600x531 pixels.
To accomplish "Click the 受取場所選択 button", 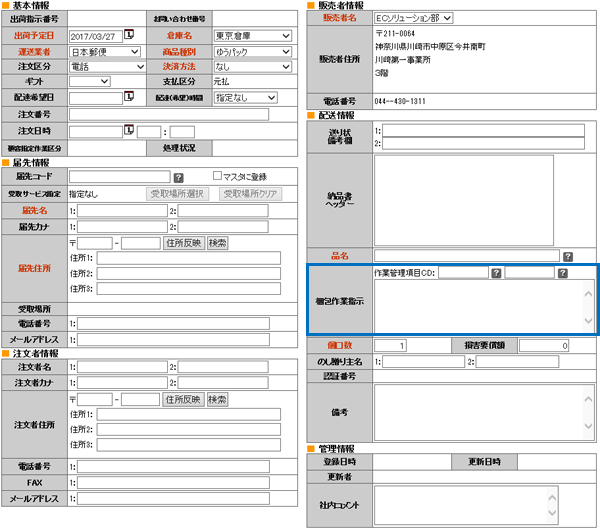I will (x=177, y=194).
